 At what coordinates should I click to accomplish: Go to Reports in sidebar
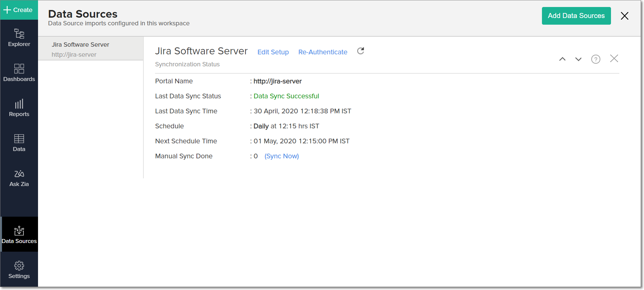(19, 108)
